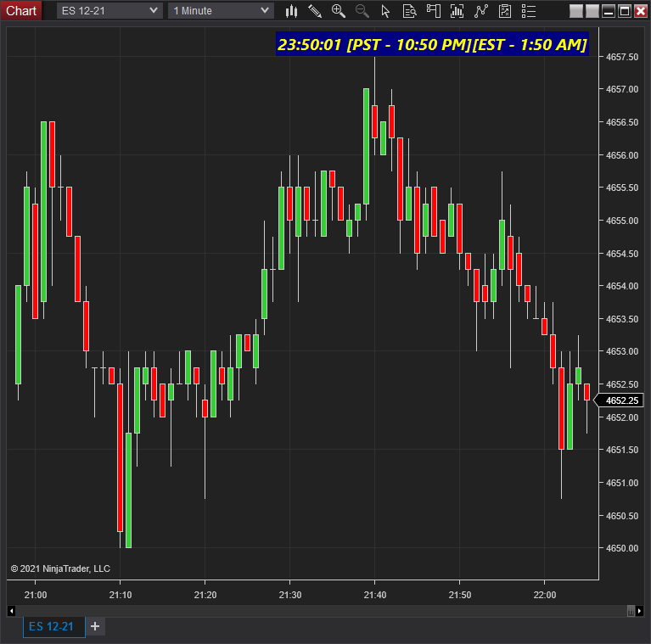Image resolution: width=651 pixels, height=644 pixels.
Task: Open the 1 Minute interval dropdown
Action: coord(221,11)
